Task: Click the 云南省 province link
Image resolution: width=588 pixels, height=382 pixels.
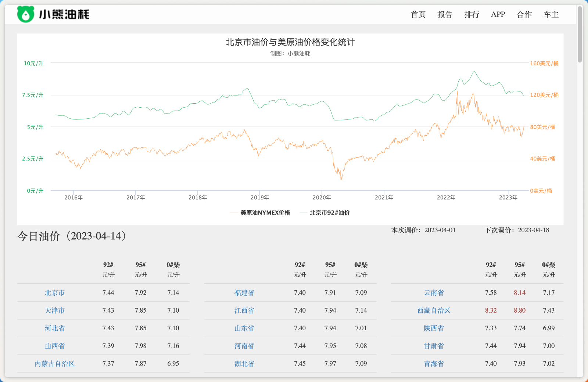Action: 434,293
